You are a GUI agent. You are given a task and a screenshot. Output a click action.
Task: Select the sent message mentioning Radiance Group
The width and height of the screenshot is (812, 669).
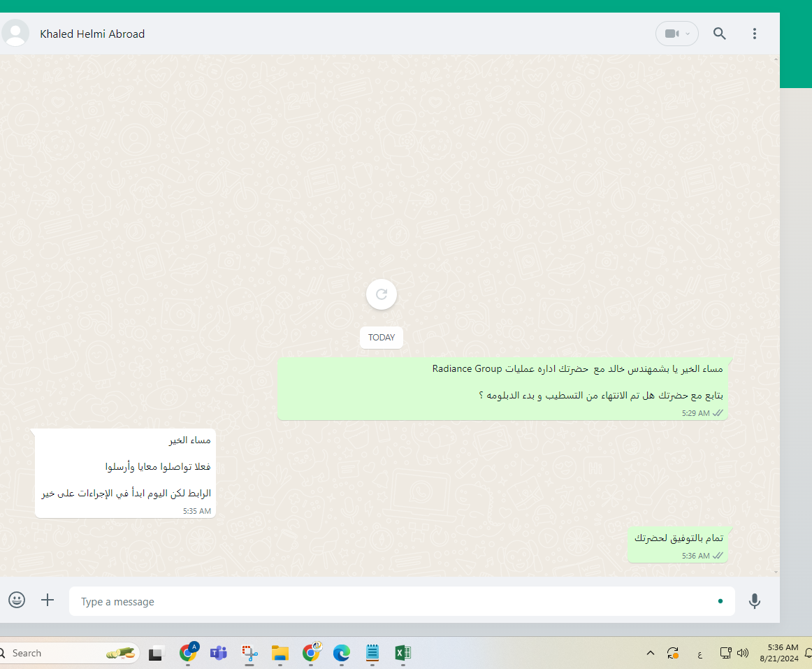coord(502,389)
